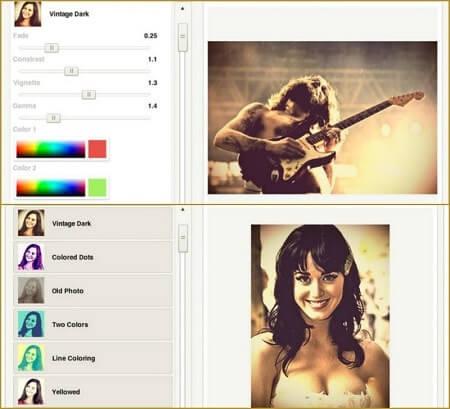Select the Colored Dots filter
The height and width of the screenshot is (409, 450).
tap(93, 257)
